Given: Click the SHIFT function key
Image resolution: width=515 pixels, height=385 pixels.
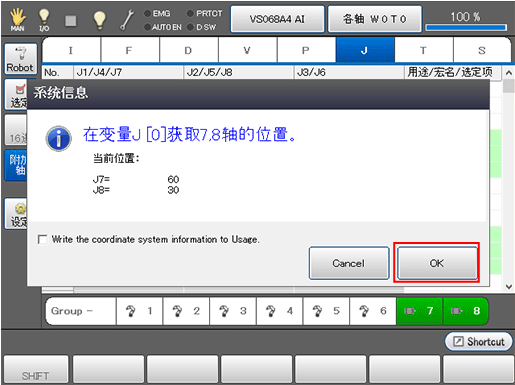Looking at the screenshot, I should pyautogui.click(x=36, y=369).
